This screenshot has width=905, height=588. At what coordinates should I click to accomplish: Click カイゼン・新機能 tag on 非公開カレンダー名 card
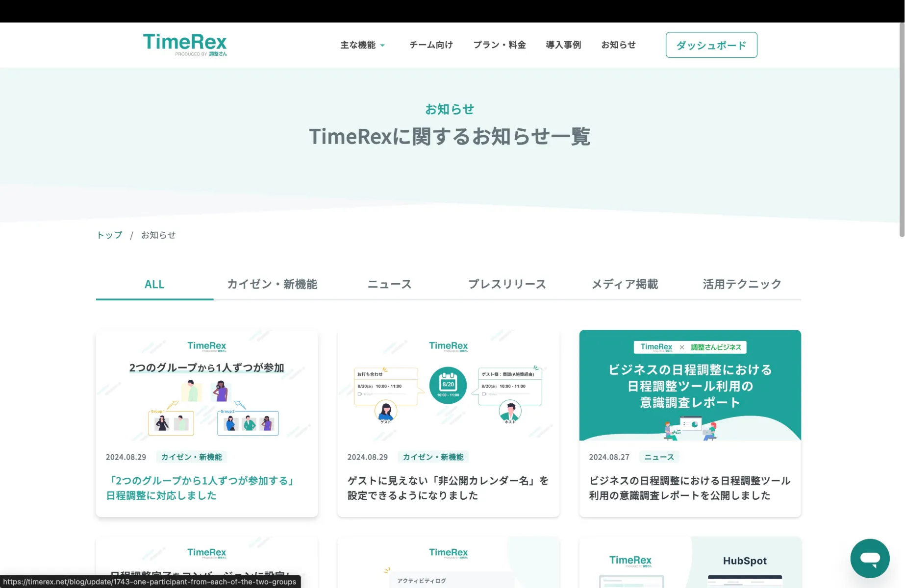click(x=433, y=457)
